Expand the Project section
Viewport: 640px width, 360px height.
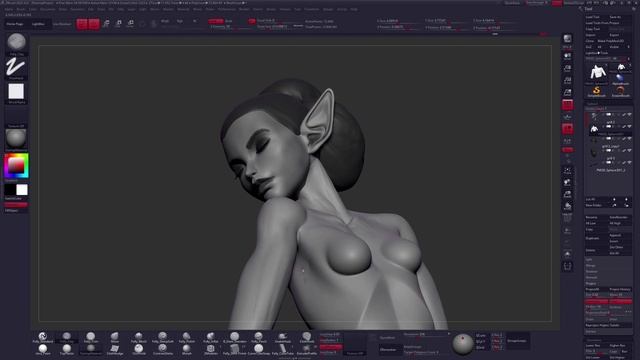click(x=591, y=283)
